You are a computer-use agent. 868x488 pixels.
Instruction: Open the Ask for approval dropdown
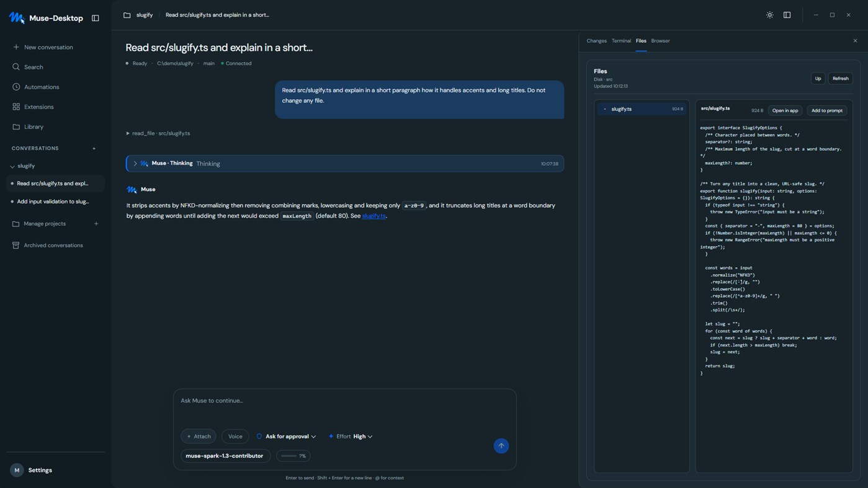coord(286,437)
